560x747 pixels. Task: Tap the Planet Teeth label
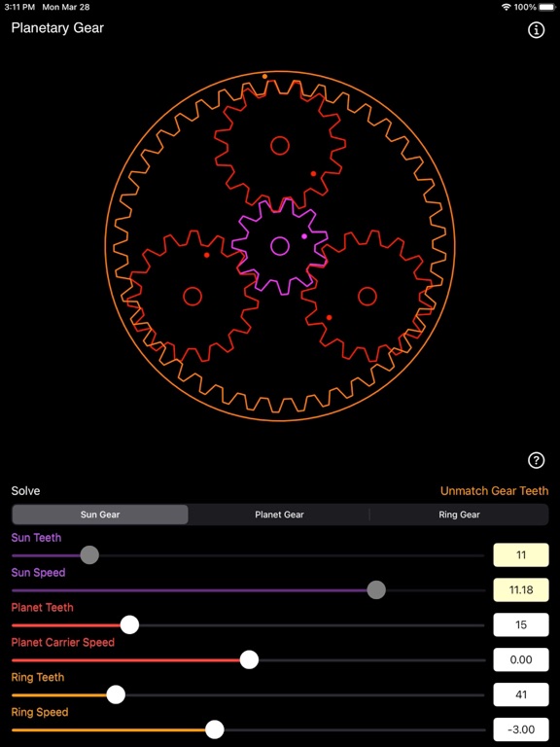coord(43,607)
